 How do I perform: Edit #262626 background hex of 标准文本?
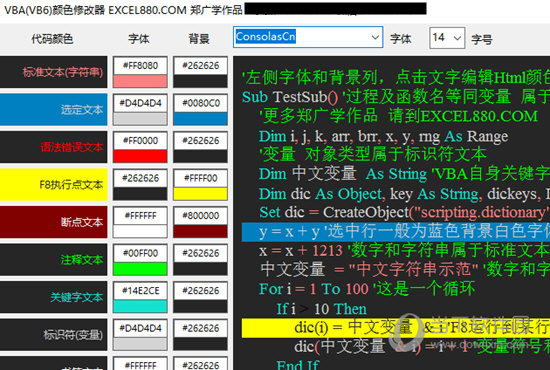tap(201, 66)
